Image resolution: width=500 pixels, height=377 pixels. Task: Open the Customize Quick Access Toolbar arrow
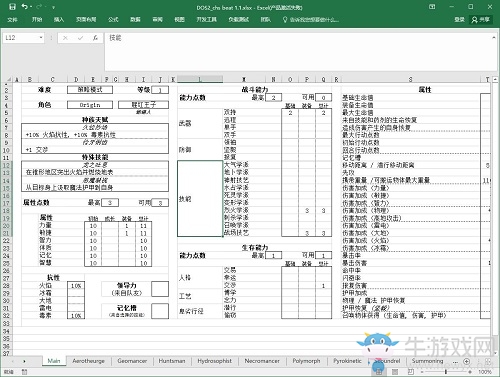click(x=53, y=7)
